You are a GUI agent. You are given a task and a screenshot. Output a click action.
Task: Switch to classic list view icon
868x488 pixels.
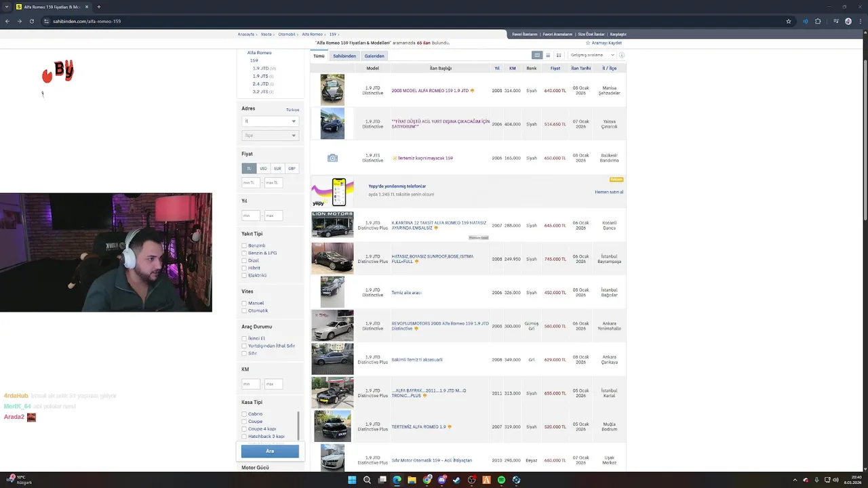click(x=537, y=55)
